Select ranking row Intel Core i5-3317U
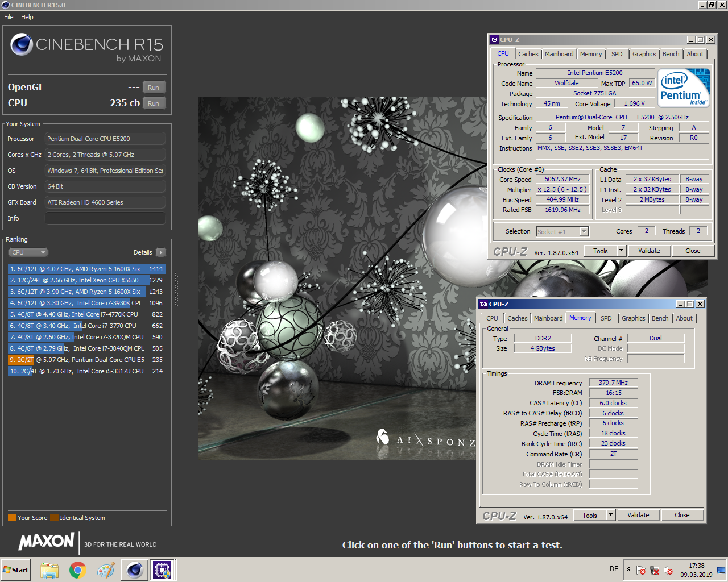728x582 pixels. pyautogui.click(x=86, y=371)
